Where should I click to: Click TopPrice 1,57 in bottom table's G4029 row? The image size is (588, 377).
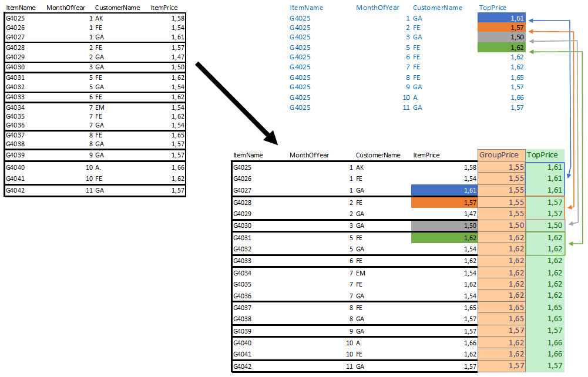tap(555, 214)
